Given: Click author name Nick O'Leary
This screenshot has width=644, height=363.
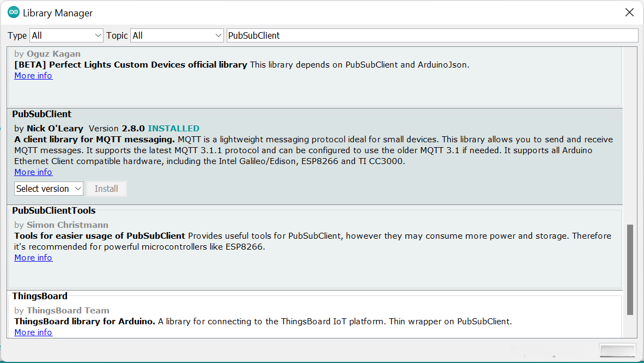Looking at the screenshot, I should (55, 129).
